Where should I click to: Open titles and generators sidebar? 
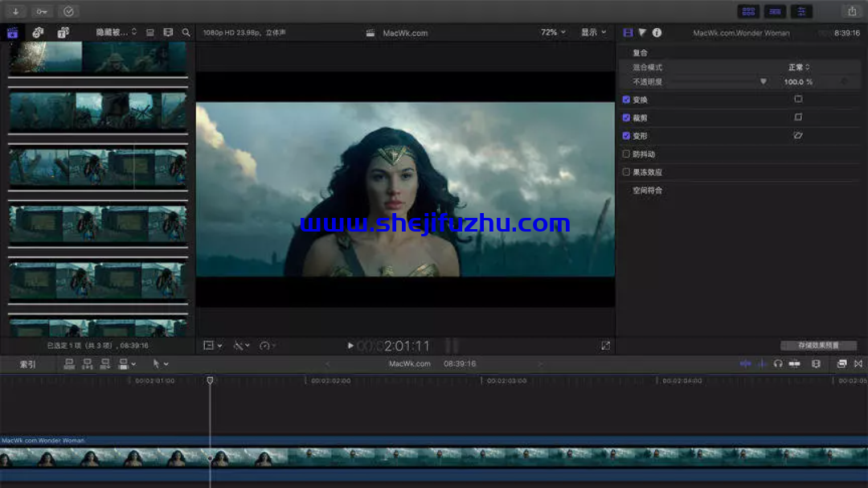coord(63,33)
